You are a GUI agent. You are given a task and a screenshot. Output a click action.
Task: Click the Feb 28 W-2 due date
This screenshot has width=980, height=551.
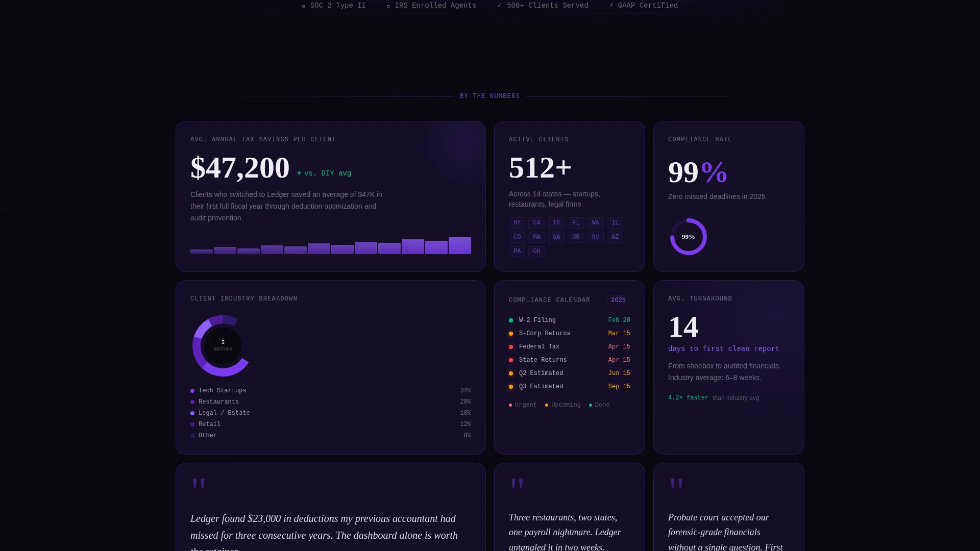pyautogui.click(x=619, y=320)
